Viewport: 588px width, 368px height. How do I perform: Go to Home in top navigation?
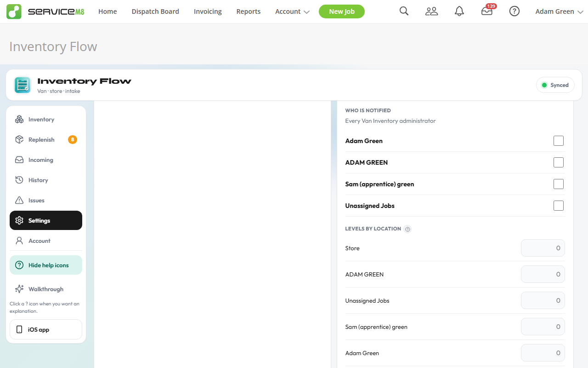(x=107, y=11)
